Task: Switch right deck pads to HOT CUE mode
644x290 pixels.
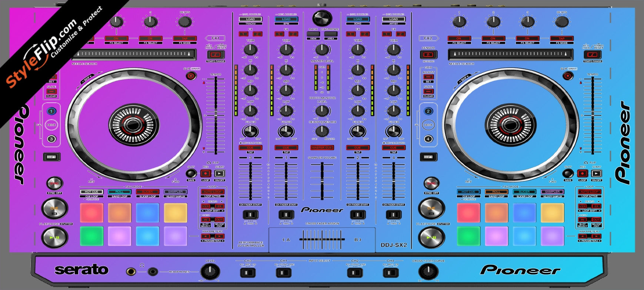Action: [x=468, y=192]
